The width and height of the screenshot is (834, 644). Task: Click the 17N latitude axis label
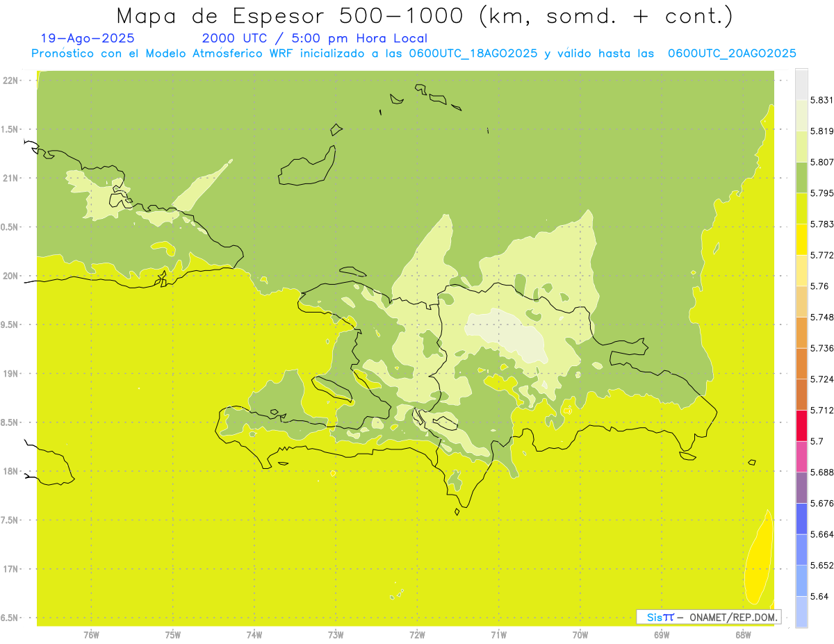(11, 569)
